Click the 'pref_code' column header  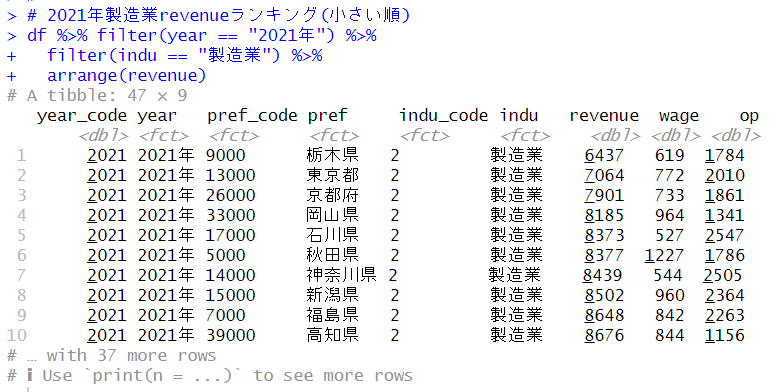pyautogui.click(x=252, y=116)
